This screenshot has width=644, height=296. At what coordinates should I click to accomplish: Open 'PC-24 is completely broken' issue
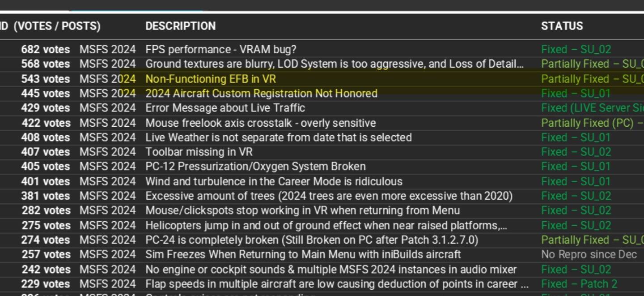tap(312, 240)
